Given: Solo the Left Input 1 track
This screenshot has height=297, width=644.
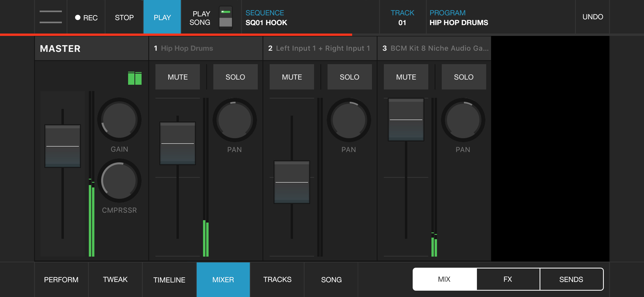Looking at the screenshot, I should pyautogui.click(x=349, y=77).
